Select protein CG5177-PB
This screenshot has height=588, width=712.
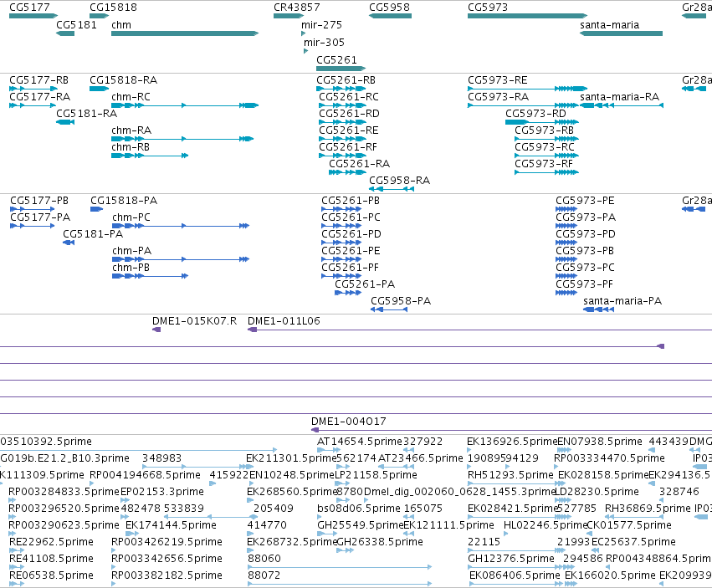pyautogui.click(x=39, y=201)
